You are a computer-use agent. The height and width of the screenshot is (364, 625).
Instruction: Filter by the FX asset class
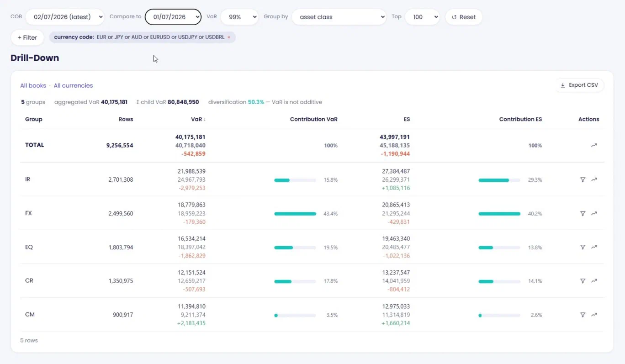coord(583,213)
